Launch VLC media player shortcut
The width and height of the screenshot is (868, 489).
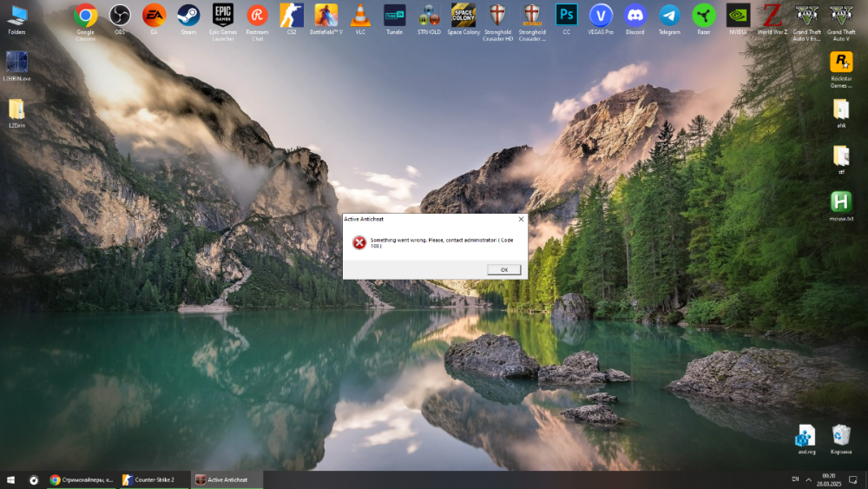click(359, 16)
